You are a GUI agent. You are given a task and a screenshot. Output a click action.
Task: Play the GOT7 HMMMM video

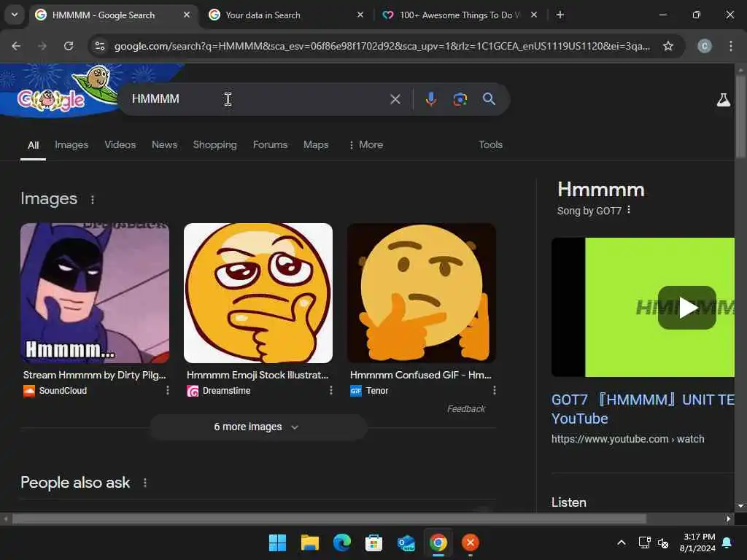click(x=686, y=308)
